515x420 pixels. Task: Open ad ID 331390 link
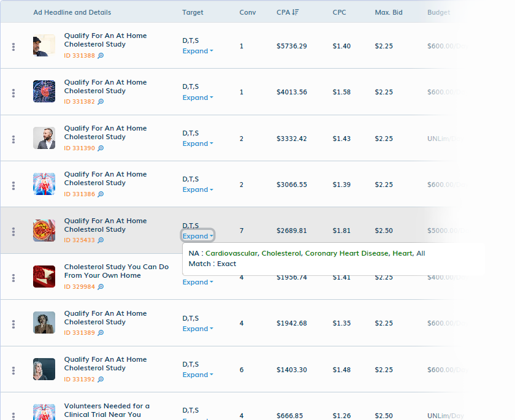coord(80,148)
